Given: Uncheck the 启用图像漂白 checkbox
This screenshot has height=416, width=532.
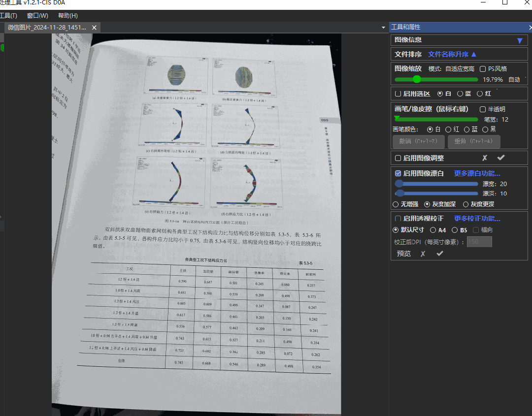Looking at the screenshot, I should 398,173.
